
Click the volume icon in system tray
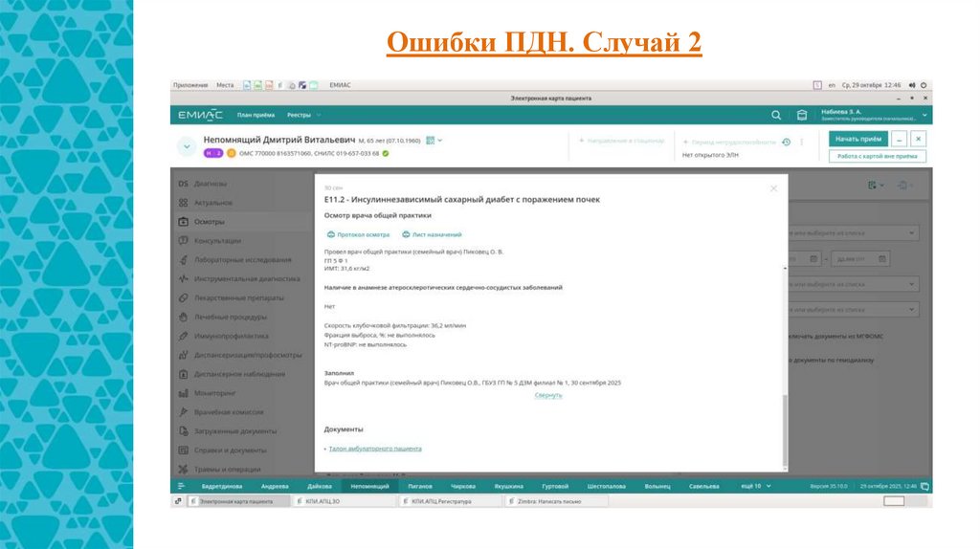coord(912,85)
